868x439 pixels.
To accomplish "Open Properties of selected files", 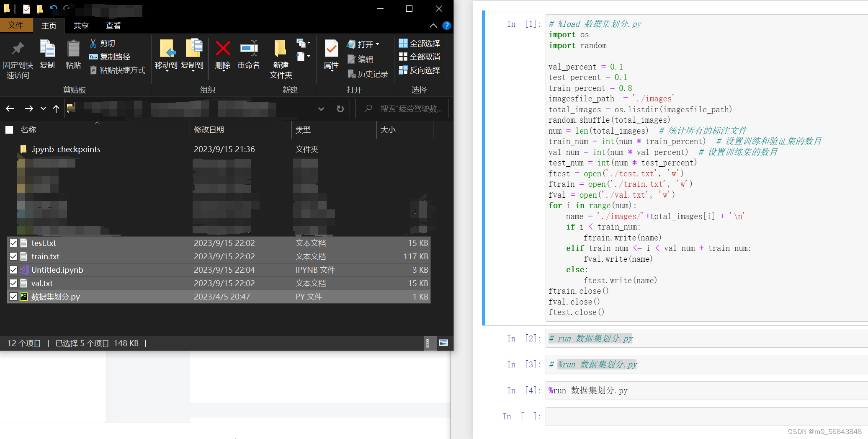I will (x=331, y=55).
